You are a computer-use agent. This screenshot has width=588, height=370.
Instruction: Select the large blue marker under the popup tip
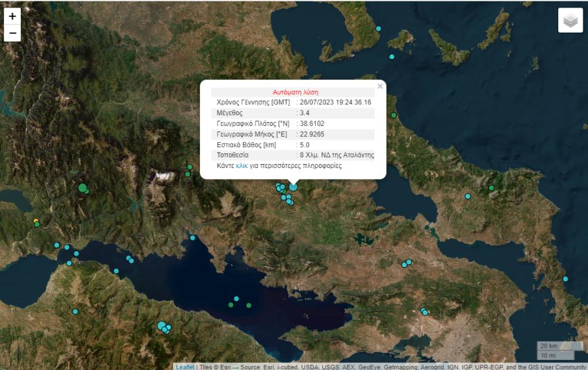coord(293,186)
